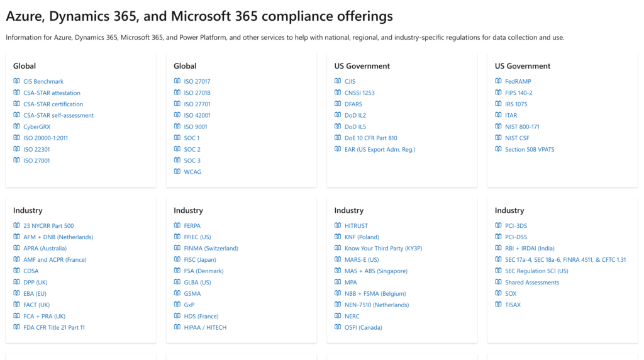The image size is (644, 360).
Task: Open the ISO 27018 link
Action: 197,93
